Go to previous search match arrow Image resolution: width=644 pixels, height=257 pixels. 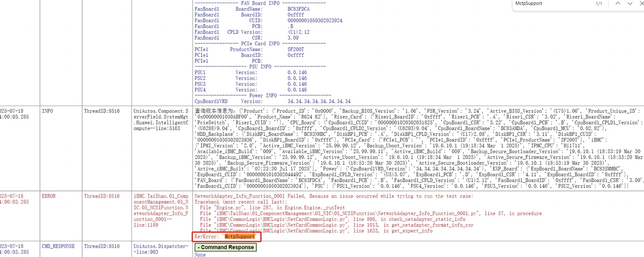tap(618, 4)
